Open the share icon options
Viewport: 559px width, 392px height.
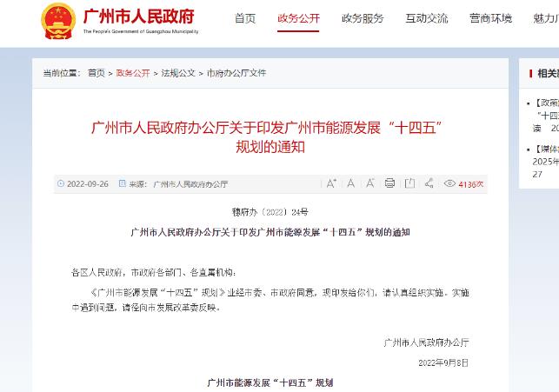(x=429, y=183)
